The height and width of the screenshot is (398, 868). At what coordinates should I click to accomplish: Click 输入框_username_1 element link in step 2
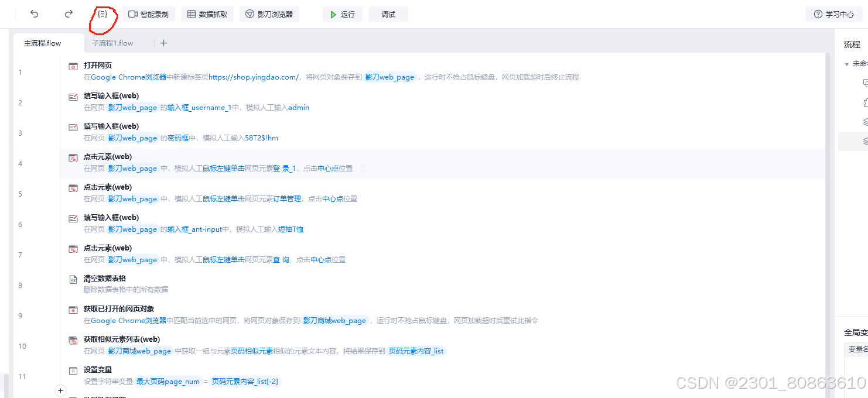[x=199, y=107]
